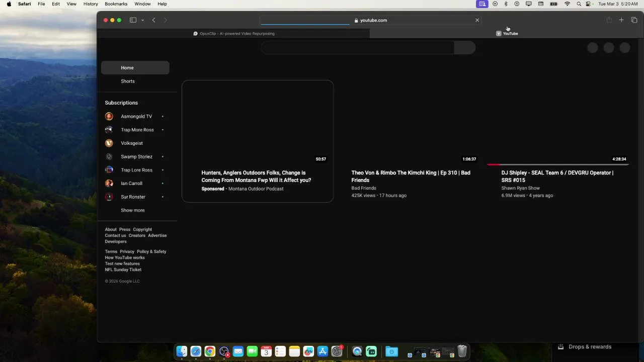
Task: Open OBS from the Dock
Action: (x=224, y=351)
